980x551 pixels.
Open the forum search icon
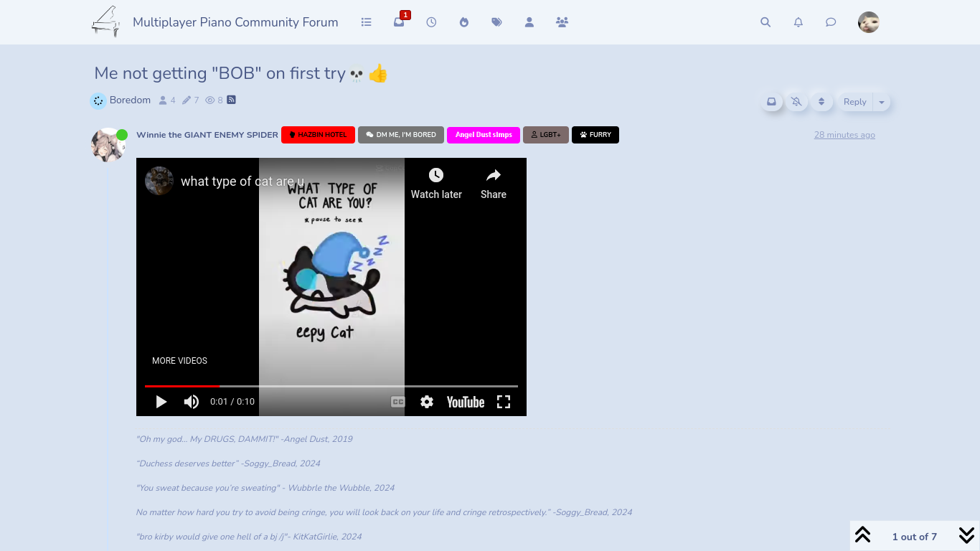pos(765,22)
